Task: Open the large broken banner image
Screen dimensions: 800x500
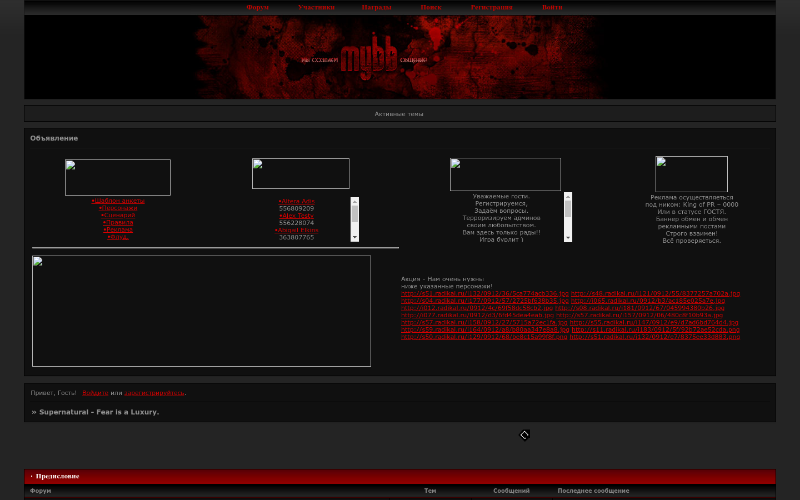Action: click(x=201, y=311)
